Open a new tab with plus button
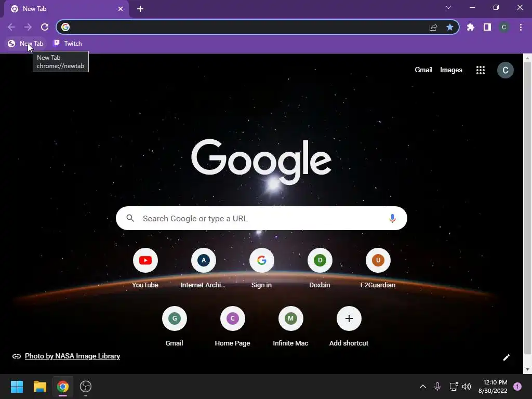The image size is (532, 399). point(140,9)
